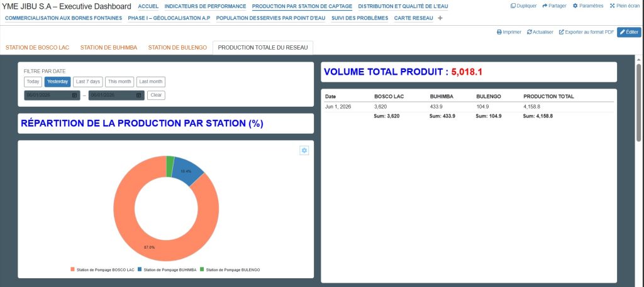Viewport: 644px width, 287px height.
Task: Refresh dashboard with Actualiser icon
Action: [x=530, y=32]
